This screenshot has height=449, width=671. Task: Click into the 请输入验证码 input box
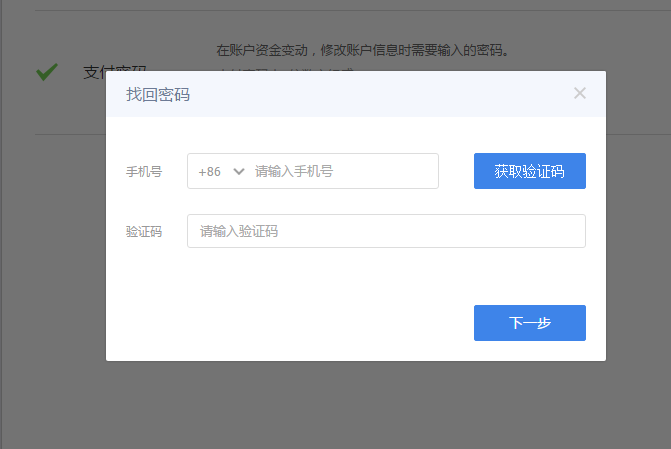tap(385, 231)
